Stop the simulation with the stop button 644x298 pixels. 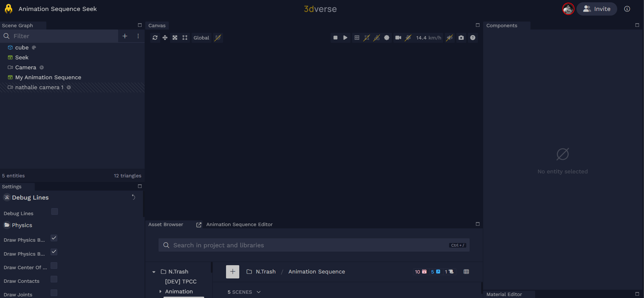point(335,38)
